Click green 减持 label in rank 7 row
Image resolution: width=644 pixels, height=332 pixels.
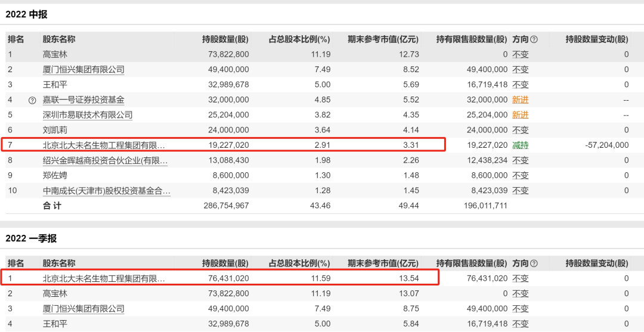coord(520,145)
